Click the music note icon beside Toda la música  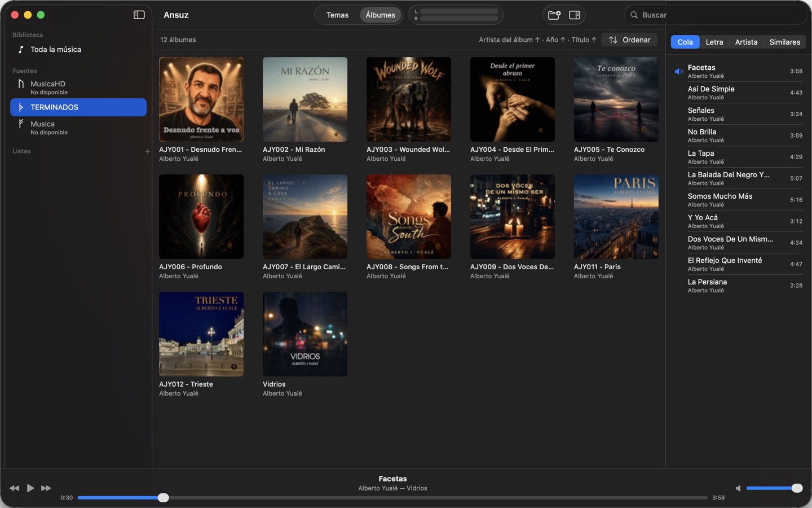tap(21, 50)
